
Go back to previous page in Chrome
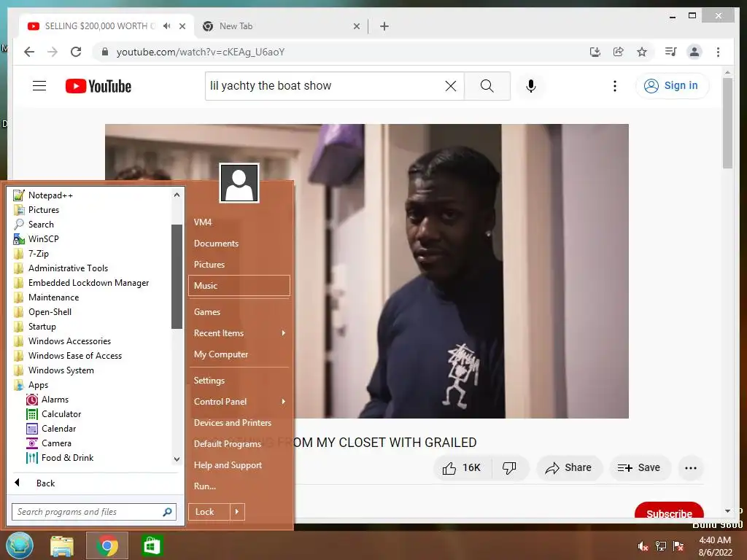29,52
